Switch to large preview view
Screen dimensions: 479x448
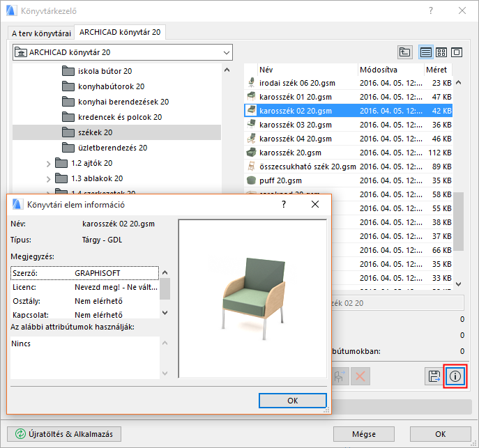[457, 52]
